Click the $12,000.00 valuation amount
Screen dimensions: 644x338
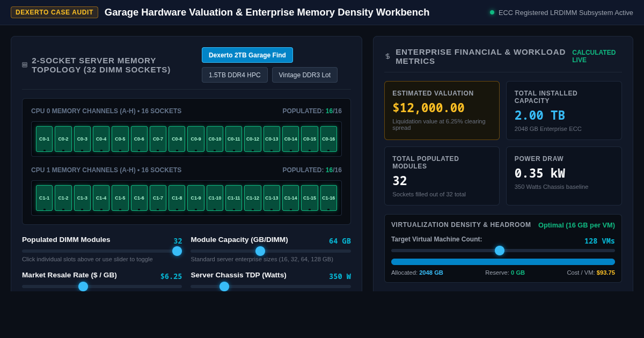pyautogui.click(x=428, y=108)
